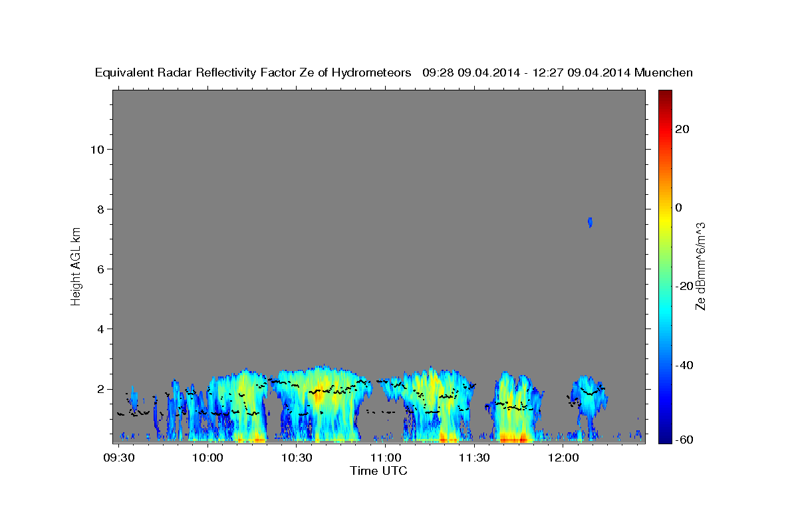Screen dimensions: 798x532
Task: Click the plot title 'Equivalent Radar Reflectivity Factor Ze of Hydrometeors'
Action: pos(253,72)
